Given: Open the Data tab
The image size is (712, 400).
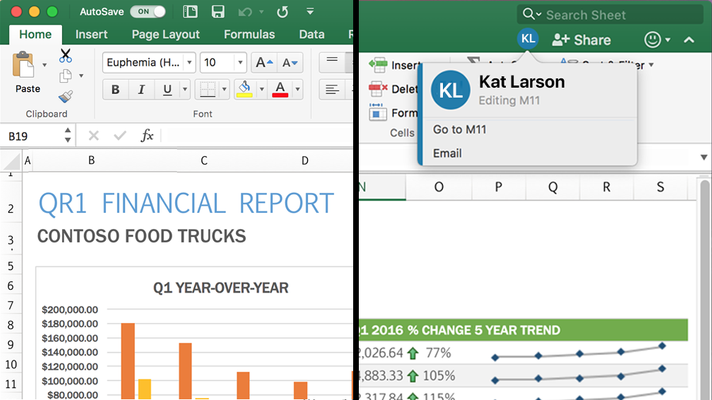Looking at the screenshot, I should pos(312,35).
